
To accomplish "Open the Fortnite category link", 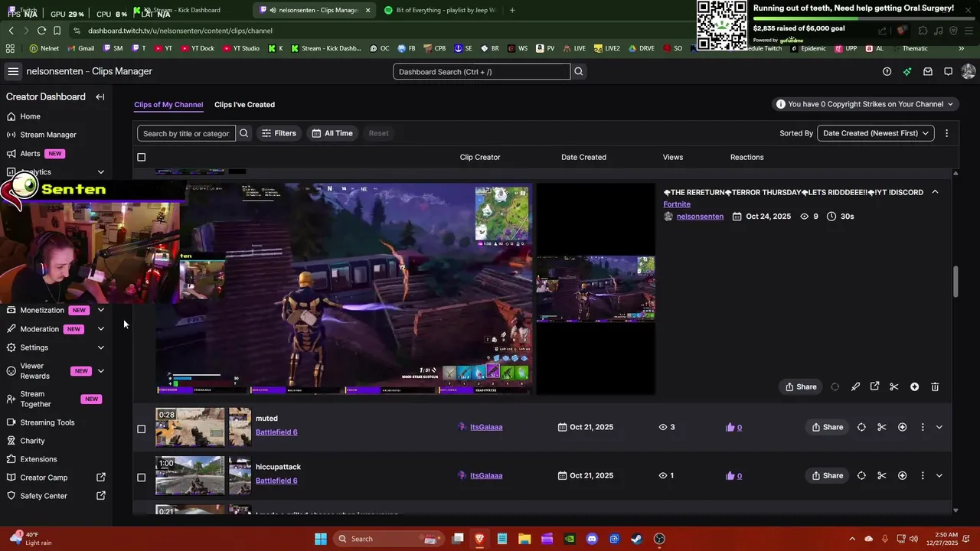I will [677, 204].
